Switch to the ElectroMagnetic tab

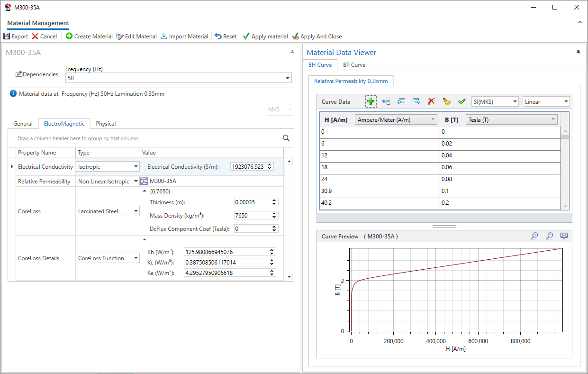tap(64, 124)
